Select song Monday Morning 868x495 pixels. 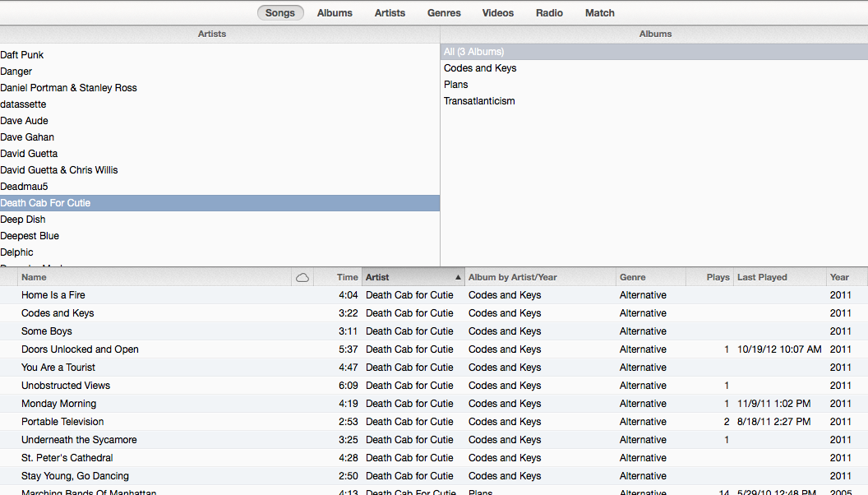click(x=434, y=404)
